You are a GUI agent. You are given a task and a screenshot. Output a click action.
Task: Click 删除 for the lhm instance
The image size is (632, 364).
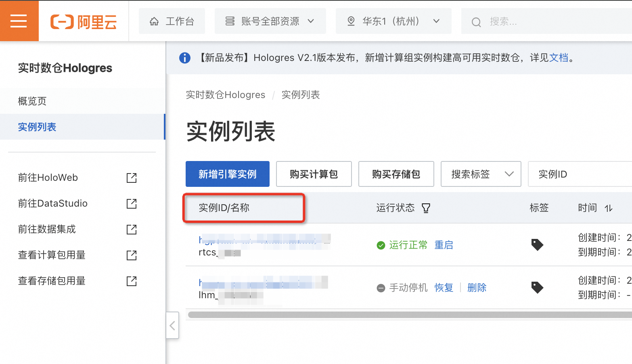click(477, 288)
